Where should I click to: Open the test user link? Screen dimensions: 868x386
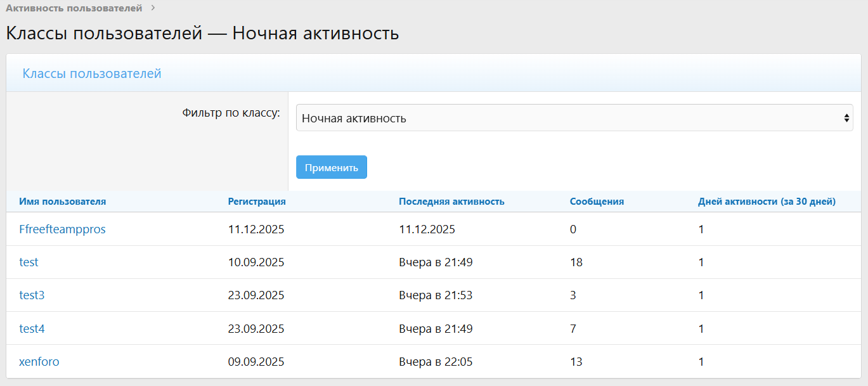coord(29,262)
